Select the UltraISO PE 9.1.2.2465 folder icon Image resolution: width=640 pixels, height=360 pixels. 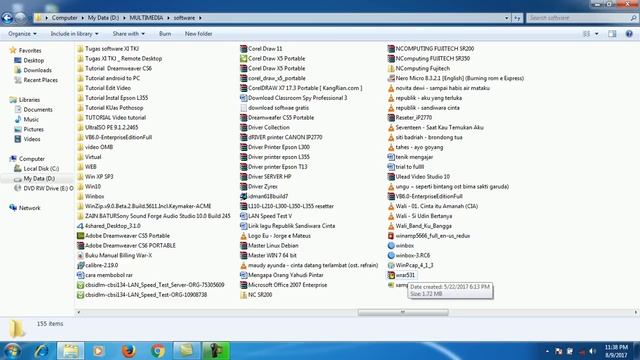click(x=80, y=127)
